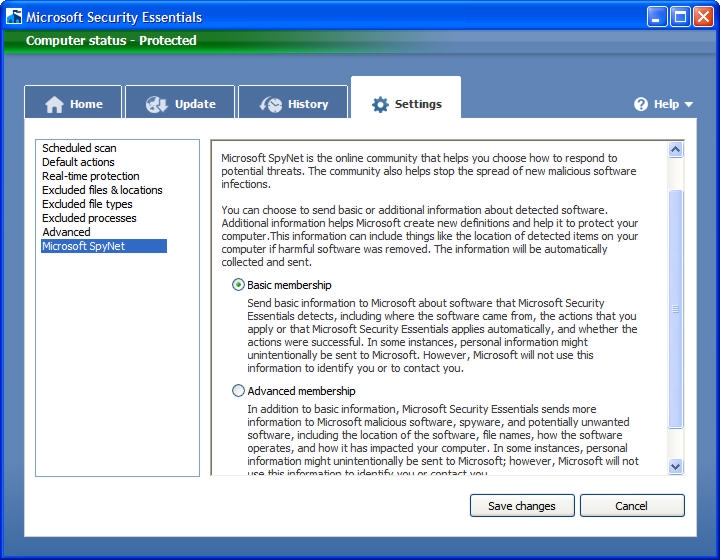Click the clock icon on the History tab
720x560 pixels.
tap(270, 104)
